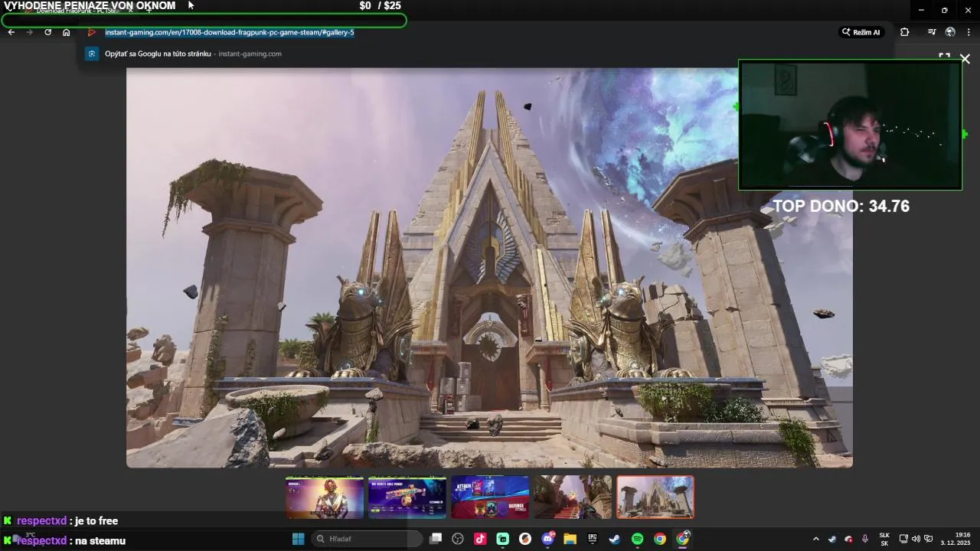Select the second gallery thumbnail with weapon

click(407, 497)
